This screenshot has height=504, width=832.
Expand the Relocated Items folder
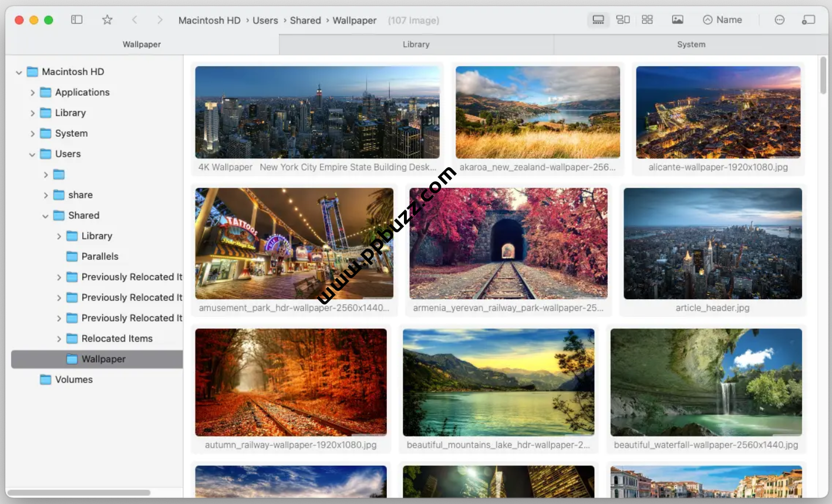click(x=59, y=339)
